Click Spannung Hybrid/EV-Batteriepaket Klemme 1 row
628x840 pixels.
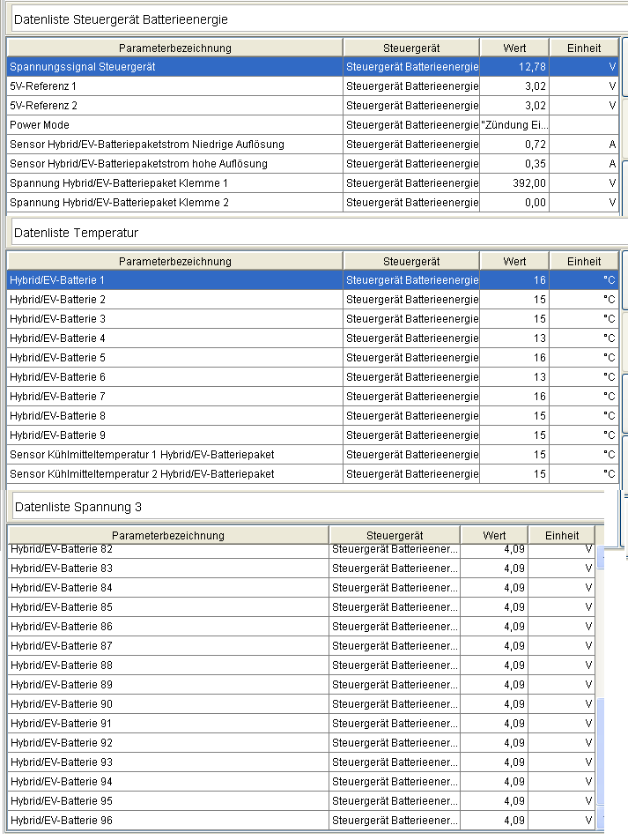174,183
